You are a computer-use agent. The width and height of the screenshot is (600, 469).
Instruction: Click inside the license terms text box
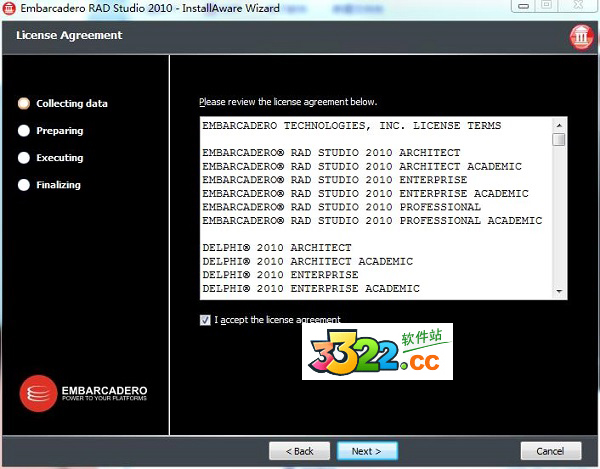(x=375, y=207)
